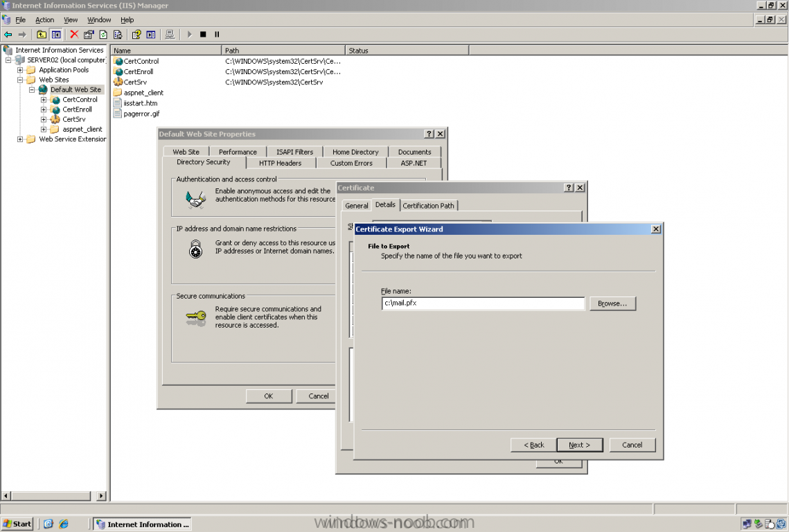Expand the aspnet_client tree node

pyautogui.click(x=44, y=130)
